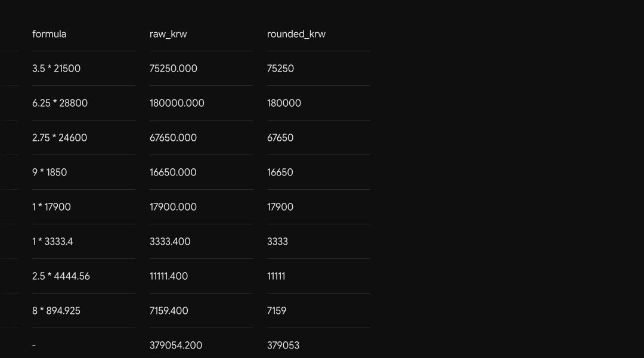Click the formula column header
The height and width of the screenshot is (358, 644).
pyautogui.click(x=49, y=34)
